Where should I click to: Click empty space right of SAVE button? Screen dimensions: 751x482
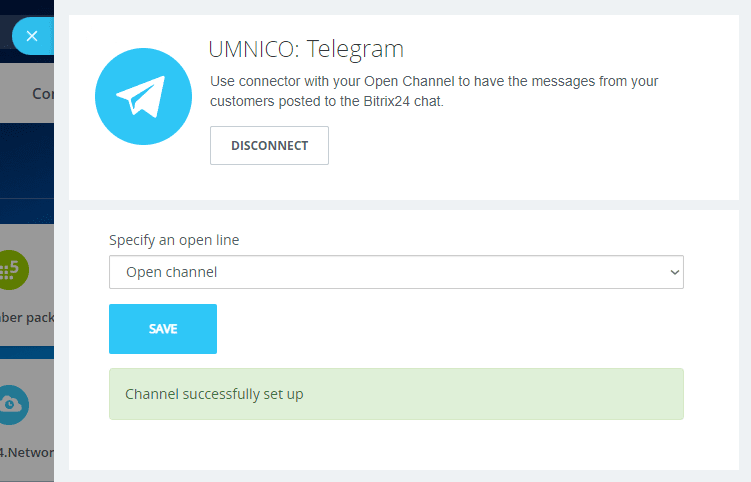pyautogui.click(x=450, y=329)
